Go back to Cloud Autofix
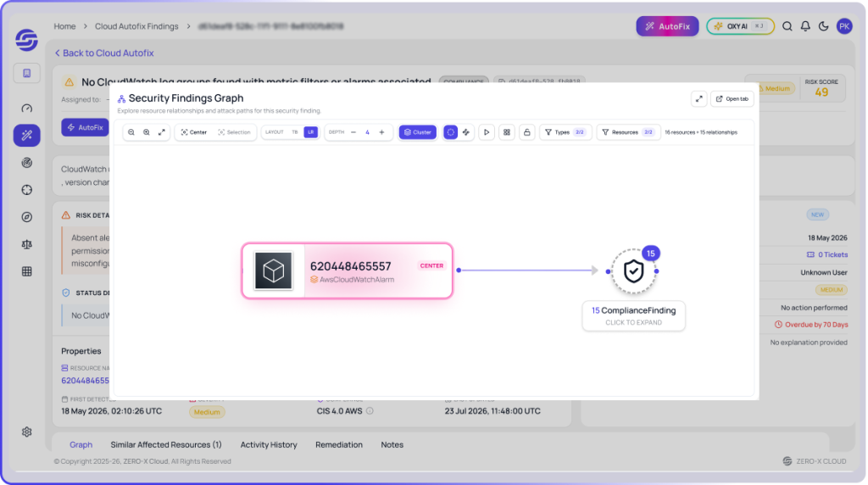Image resolution: width=868 pixels, height=485 pixels. (104, 53)
